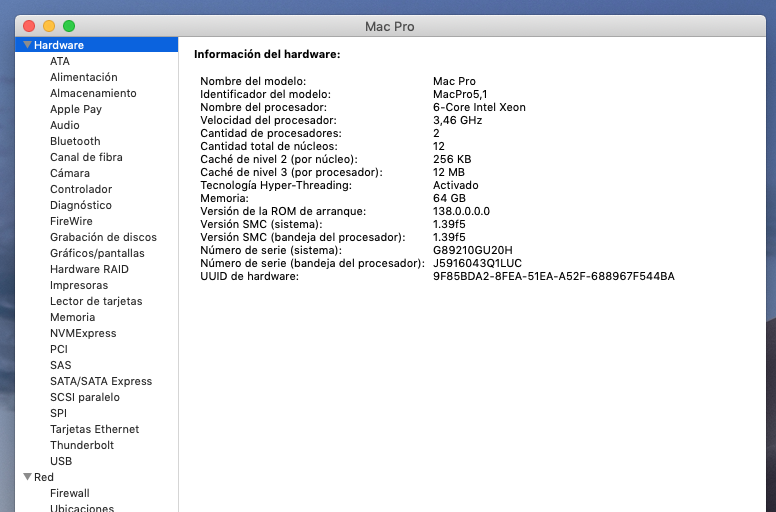The image size is (776, 512).
Task: Select the Hardware category in sidebar
Action: point(97,45)
